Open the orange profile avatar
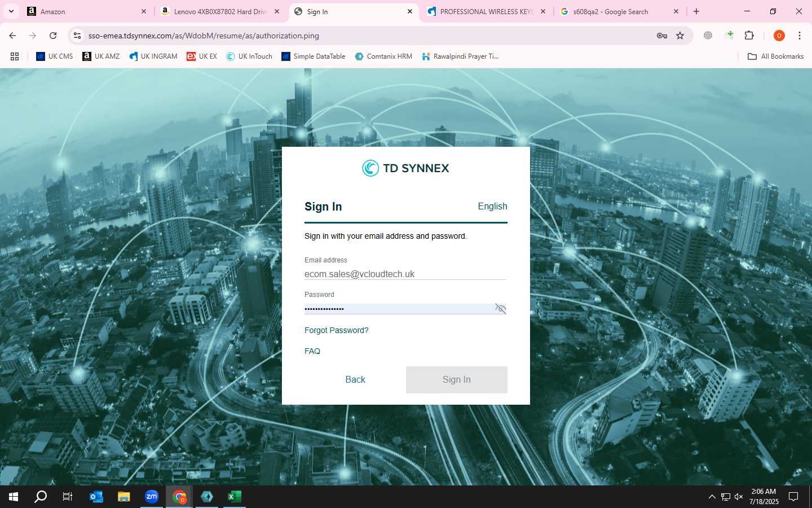The width and height of the screenshot is (812, 508). [779, 36]
